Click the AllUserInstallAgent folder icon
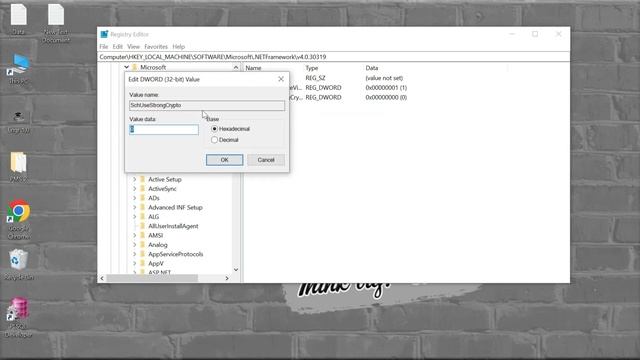 tap(142, 226)
